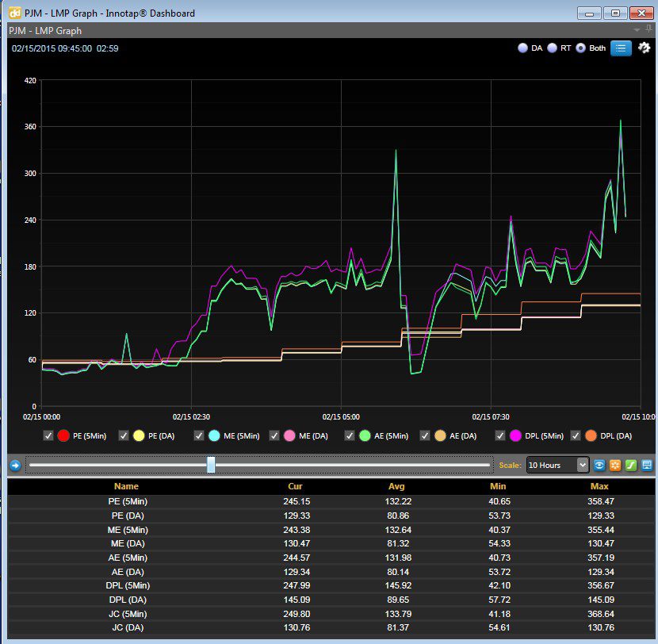Select the DPL (DA) table row name

pyautogui.click(x=128, y=600)
